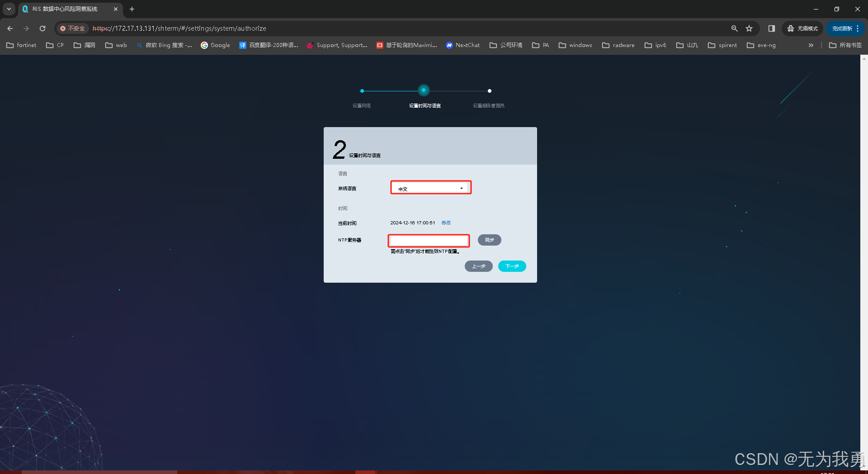Open the 公司环境 bookmark folder

pos(506,45)
